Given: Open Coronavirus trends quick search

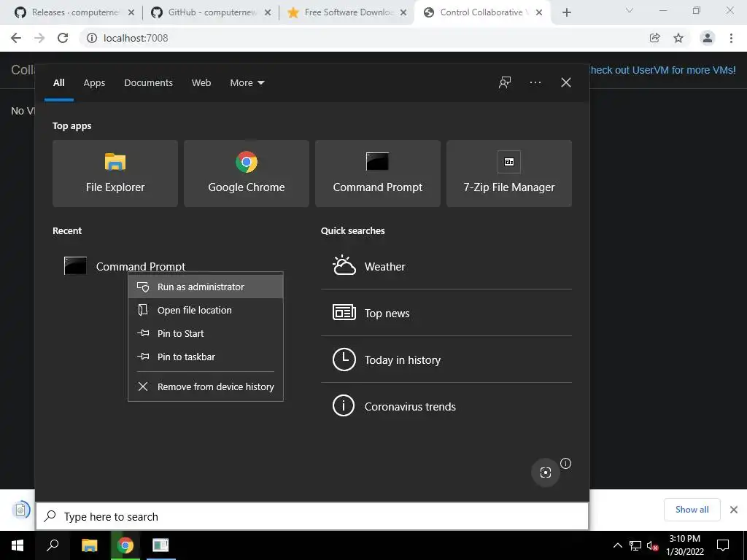Looking at the screenshot, I should click(x=446, y=406).
